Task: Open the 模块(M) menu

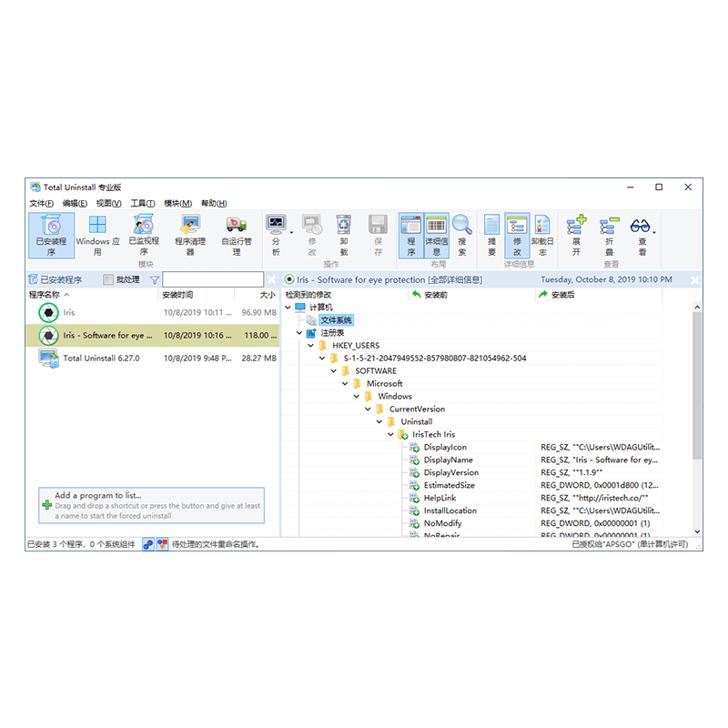Action: pyautogui.click(x=177, y=203)
